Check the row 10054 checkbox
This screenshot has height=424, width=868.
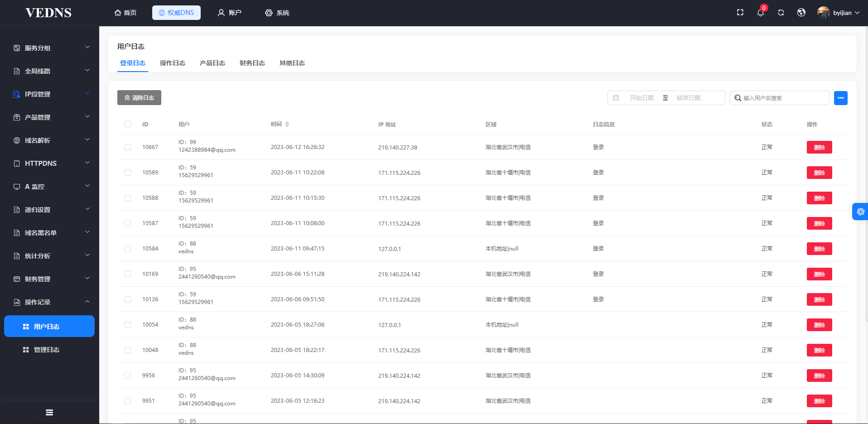[x=128, y=325]
